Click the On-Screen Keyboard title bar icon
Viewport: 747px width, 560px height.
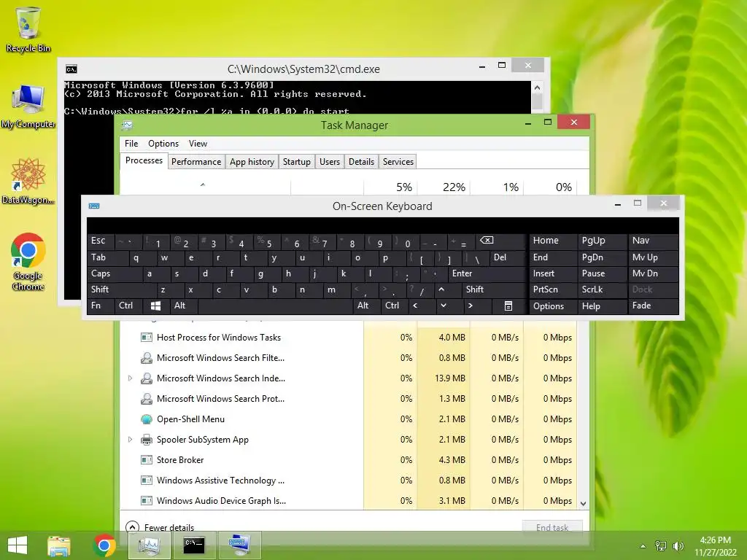pyautogui.click(x=94, y=206)
